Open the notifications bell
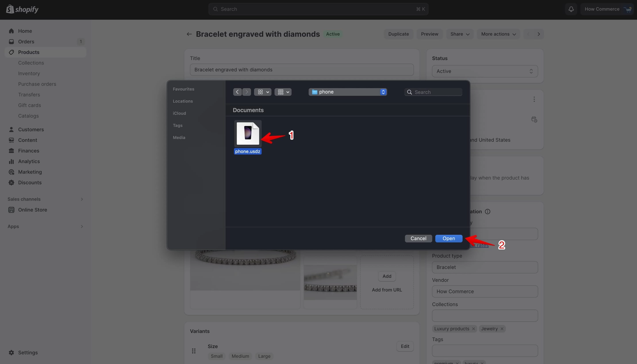 click(571, 9)
